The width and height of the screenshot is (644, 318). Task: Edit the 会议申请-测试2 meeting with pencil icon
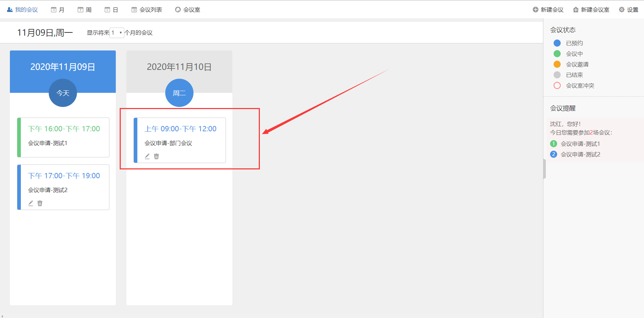(x=31, y=203)
